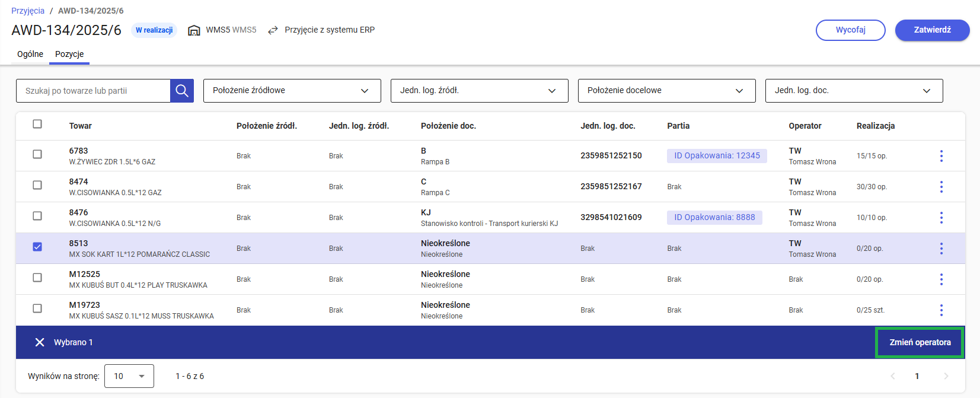Click the warehouse icon beside WMS5

(x=194, y=30)
